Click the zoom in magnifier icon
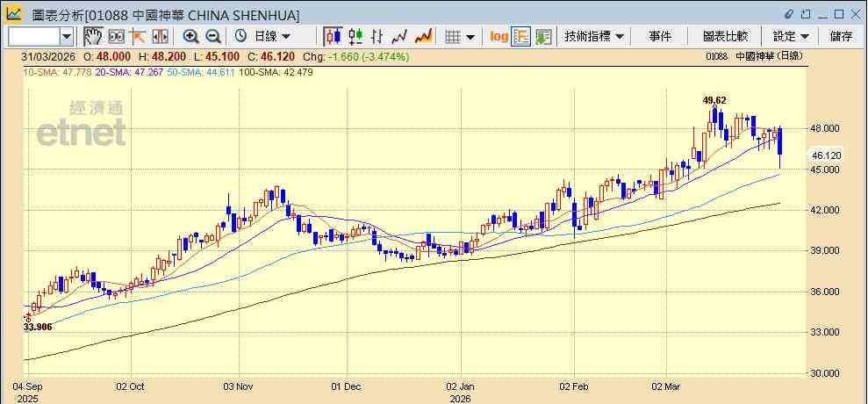The image size is (868, 404). (x=191, y=37)
